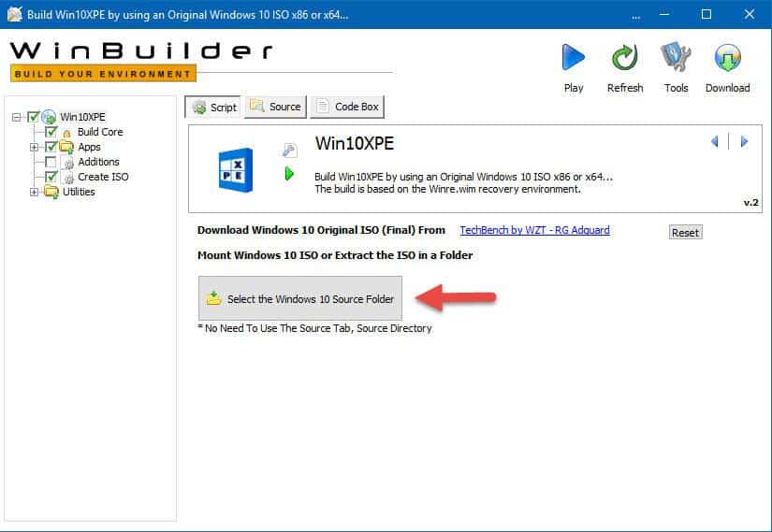The height and width of the screenshot is (532, 772).
Task: Switch to the Source tab
Action: pyautogui.click(x=276, y=107)
